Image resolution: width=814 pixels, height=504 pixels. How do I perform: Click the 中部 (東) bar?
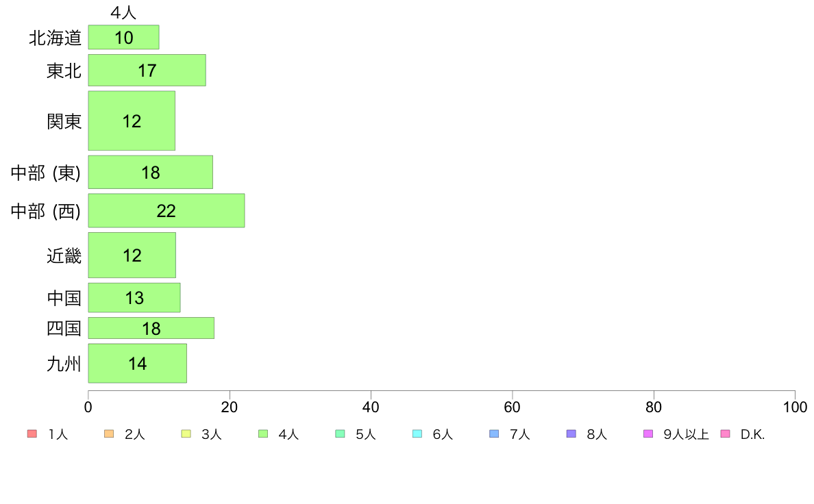click(x=151, y=173)
